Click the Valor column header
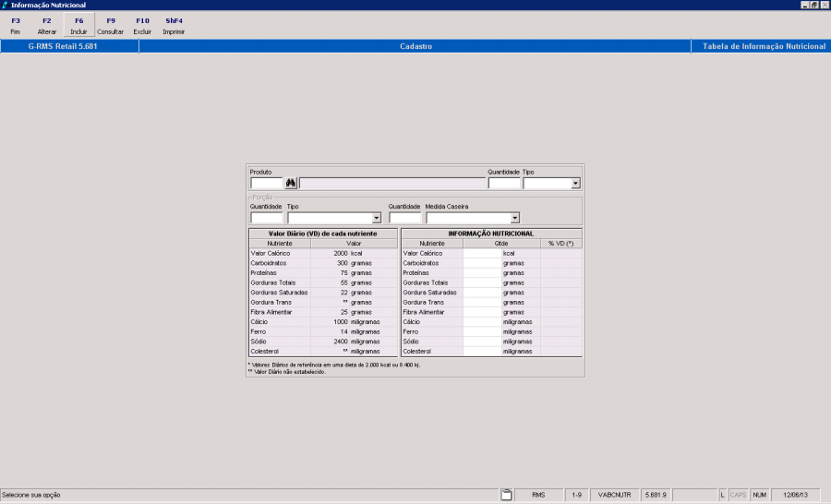 (354, 244)
